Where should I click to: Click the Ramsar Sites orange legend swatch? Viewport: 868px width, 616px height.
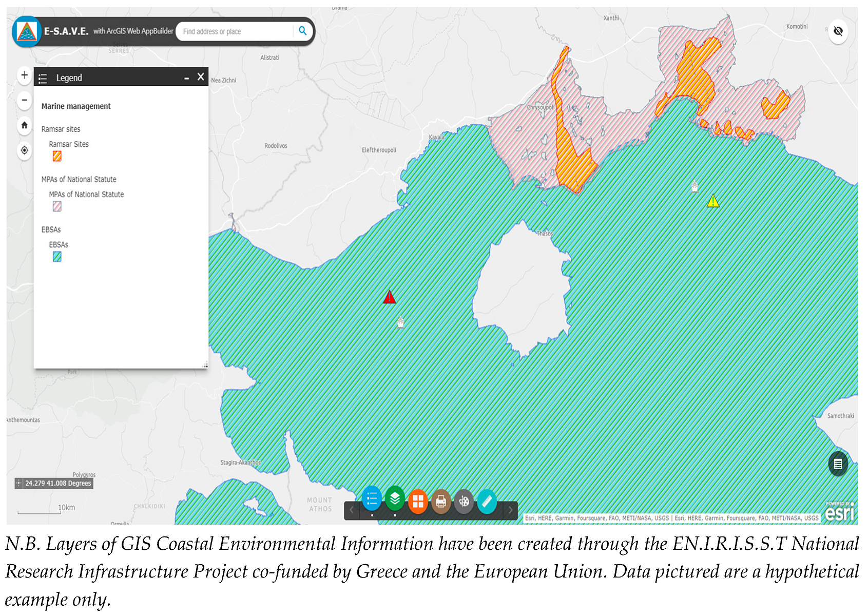click(x=57, y=156)
